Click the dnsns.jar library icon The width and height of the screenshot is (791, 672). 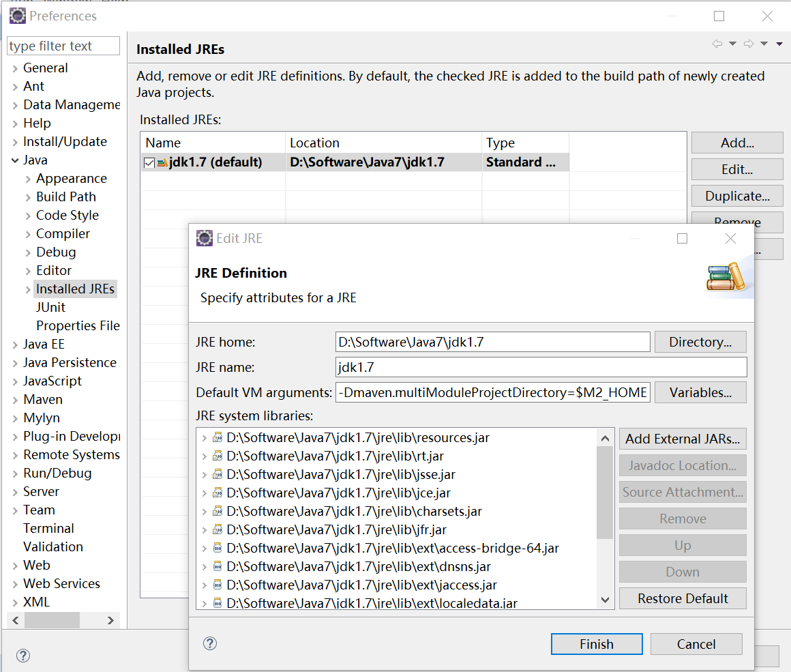218,567
